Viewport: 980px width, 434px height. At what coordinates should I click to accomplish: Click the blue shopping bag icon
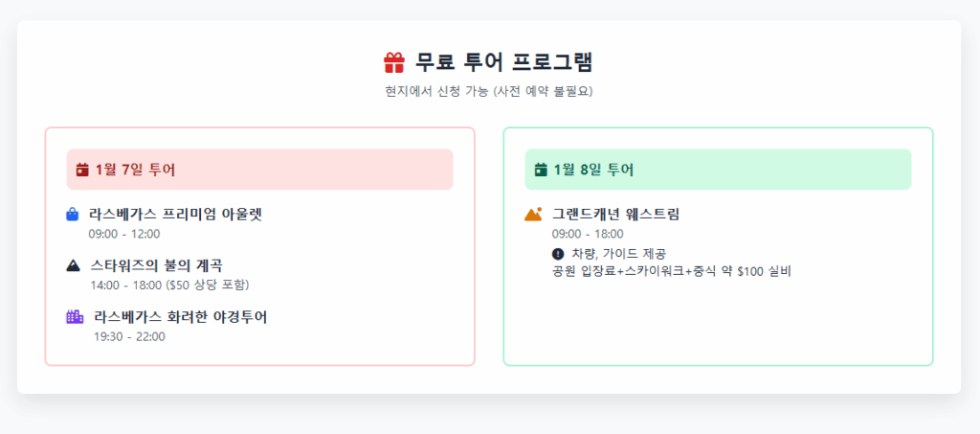[73, 215]
